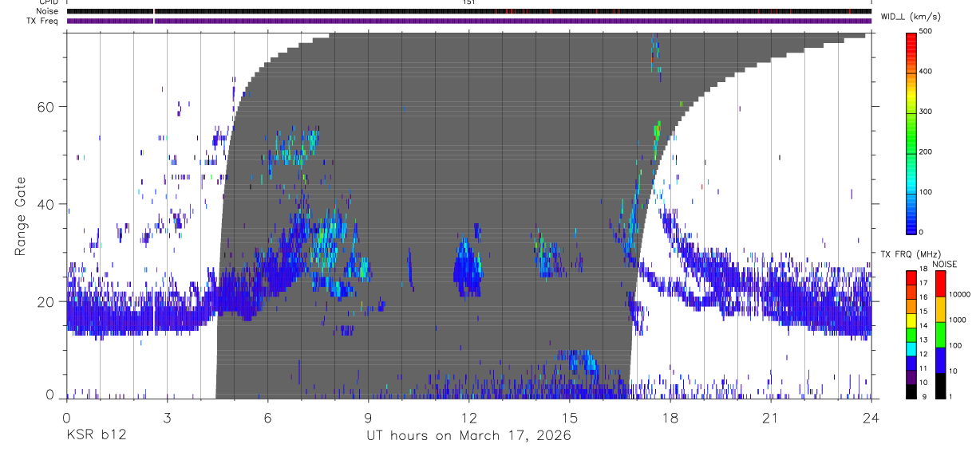Image resolution: width=980 pixels, height=452 pixels.
Task: Click x-axis tick label 9
Action: point(368,417)
